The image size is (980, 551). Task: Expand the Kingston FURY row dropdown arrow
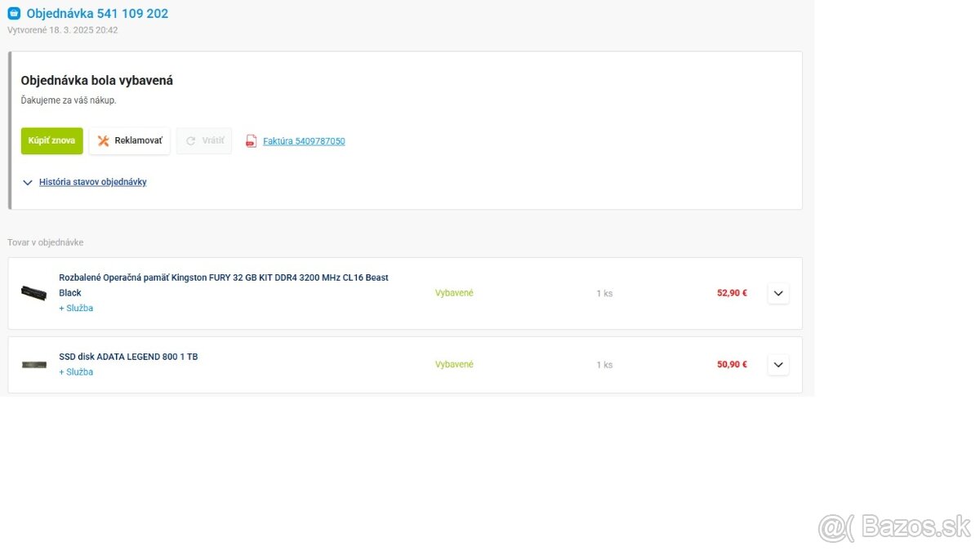tap(778, 293)
